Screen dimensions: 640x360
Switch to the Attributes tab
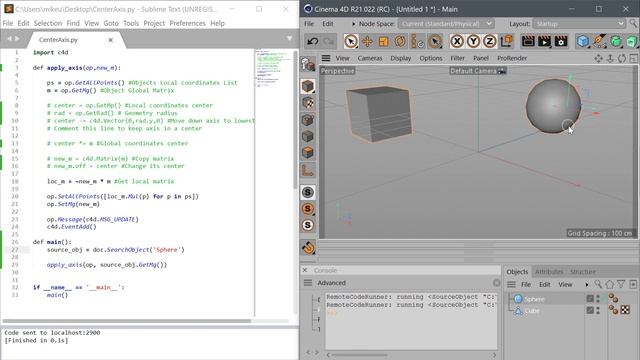[x=549, y=271]
